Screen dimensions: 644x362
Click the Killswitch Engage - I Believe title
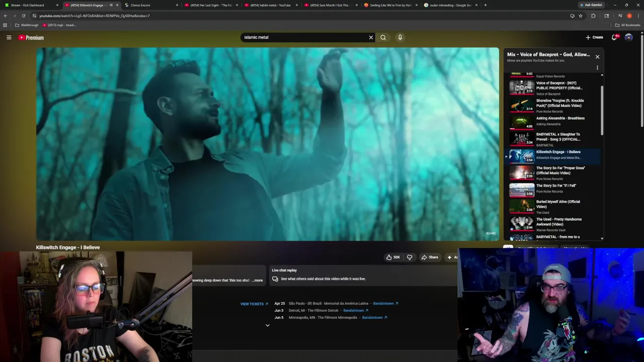(68, 247)
